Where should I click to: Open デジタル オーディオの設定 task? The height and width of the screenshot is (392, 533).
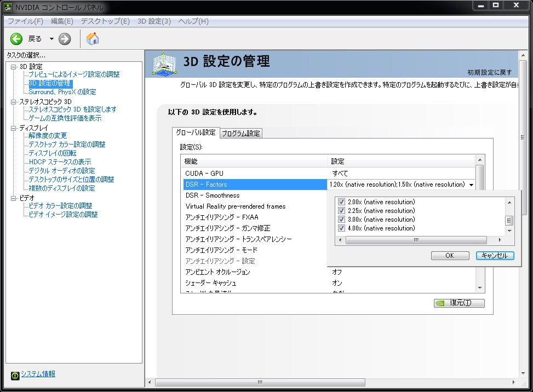(62, 171)
